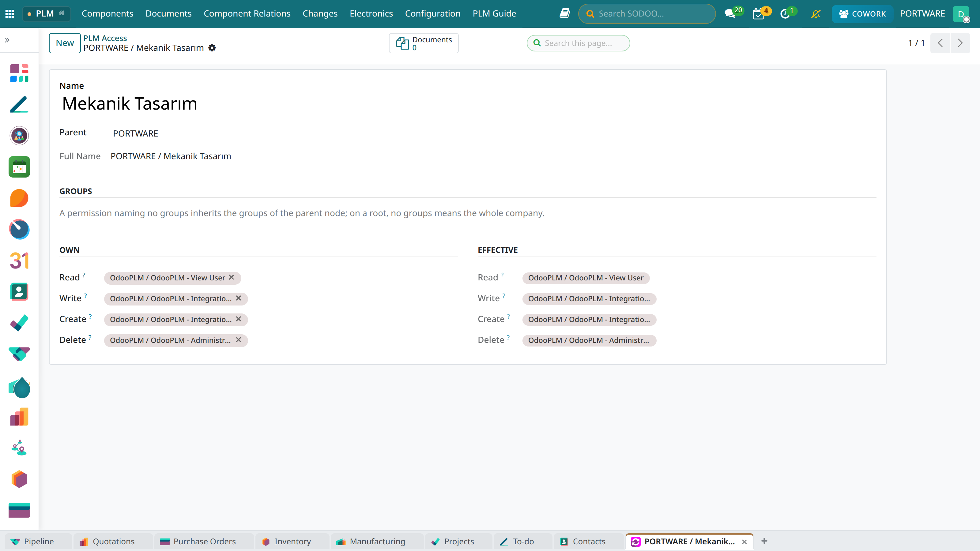Open the Inventory hexagon app in sidebar
This screenshot has width=980, height=551.
pyautogui.click(x=19, y=479)
